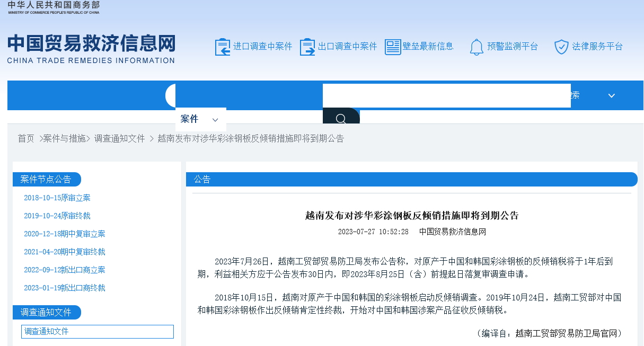Open the 2019-10-24原审终裁 notice

coord(57,216)
